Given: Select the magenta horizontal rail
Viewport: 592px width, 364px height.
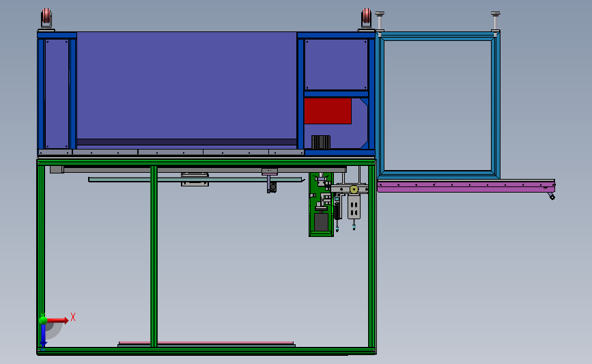Looking at the screenshot, I should pyautogui.click(x=466, y=186).
